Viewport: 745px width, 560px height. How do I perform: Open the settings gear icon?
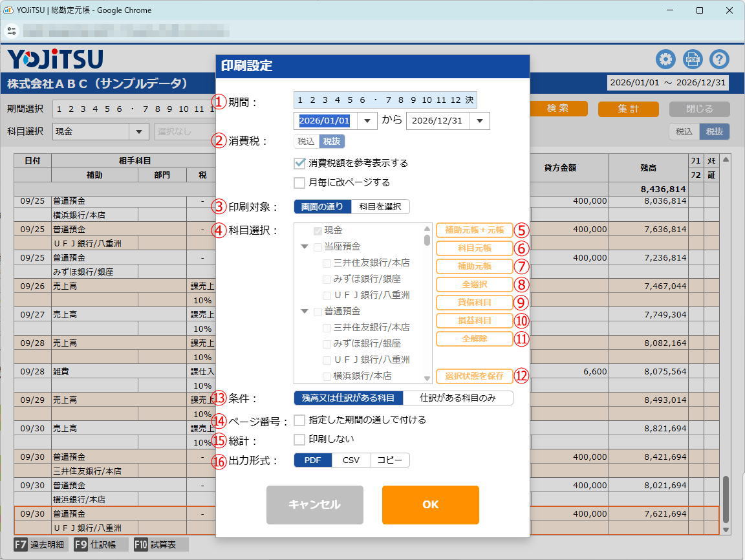(x=665, y=59)
